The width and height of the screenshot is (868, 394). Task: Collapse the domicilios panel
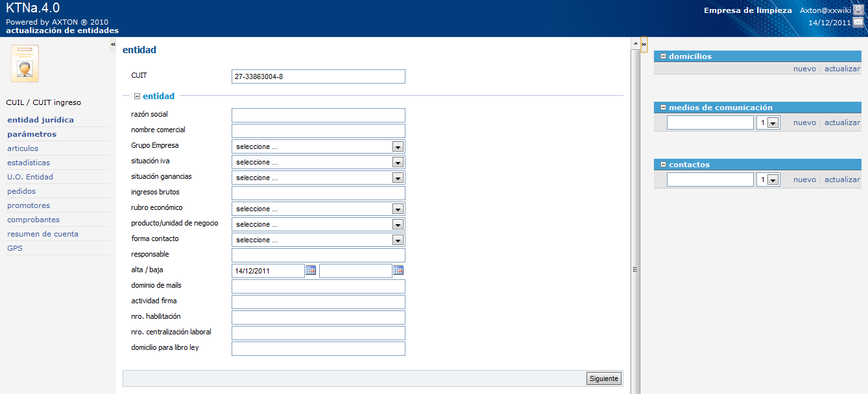[663, 56]
